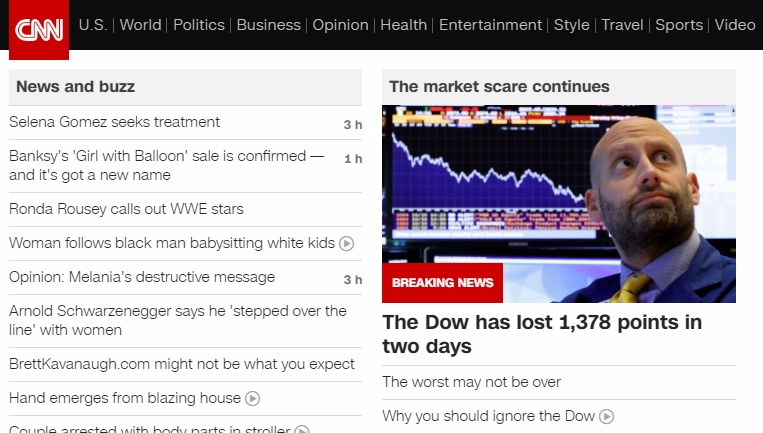The width and height of the screenshot is (763, 433).
Task: Read 'Ronda Rousey calls out WWE stars'
Action: tap(126, 209)
